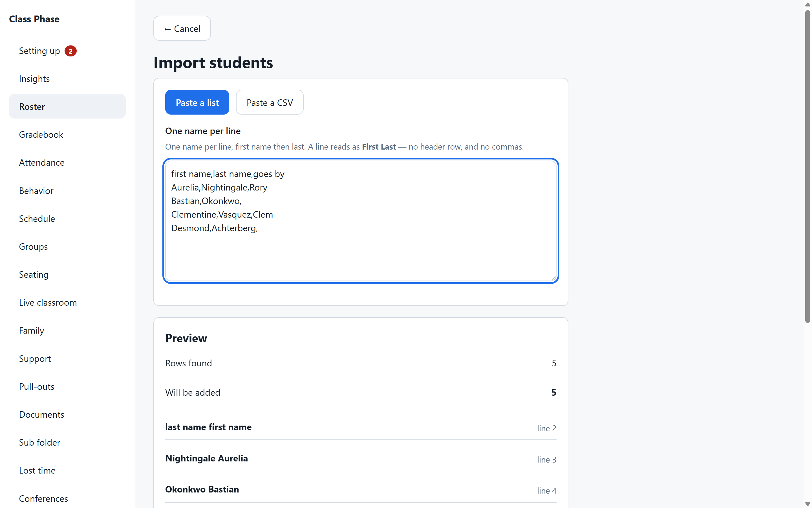Image resolution: width=812 pixels, height=508 pixels.
Task: Click the Preview heading
Action: [x=186, y=338]
